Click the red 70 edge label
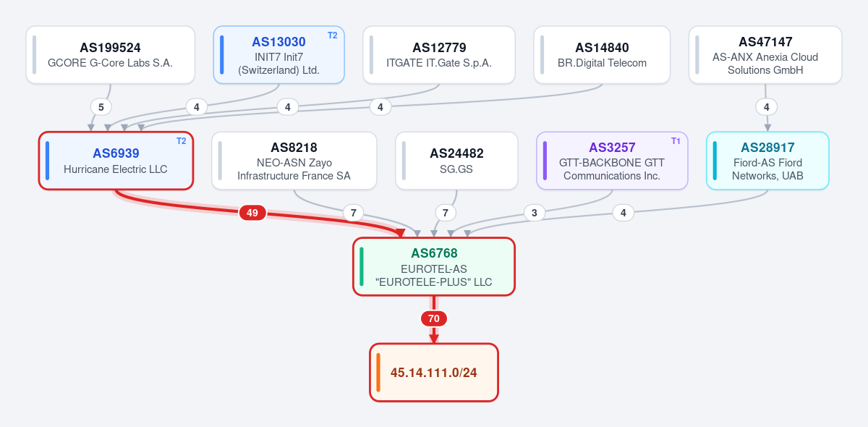 pos(434,318)
